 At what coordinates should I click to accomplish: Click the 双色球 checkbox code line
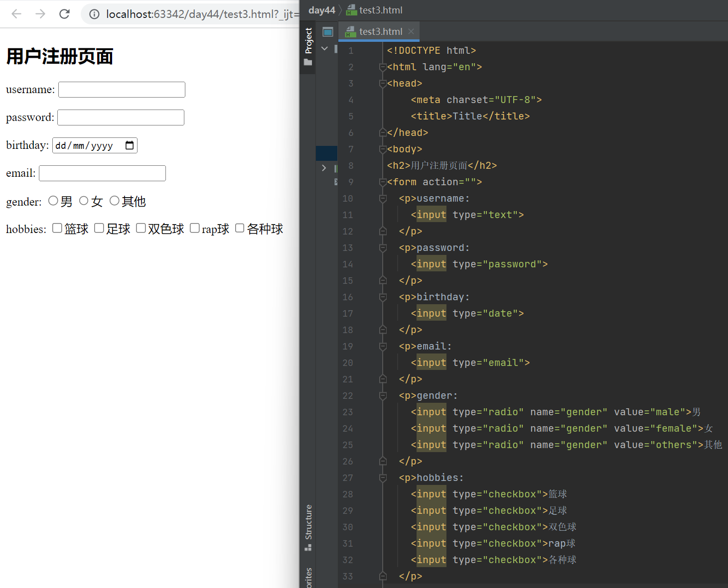(x=494, y=527)
